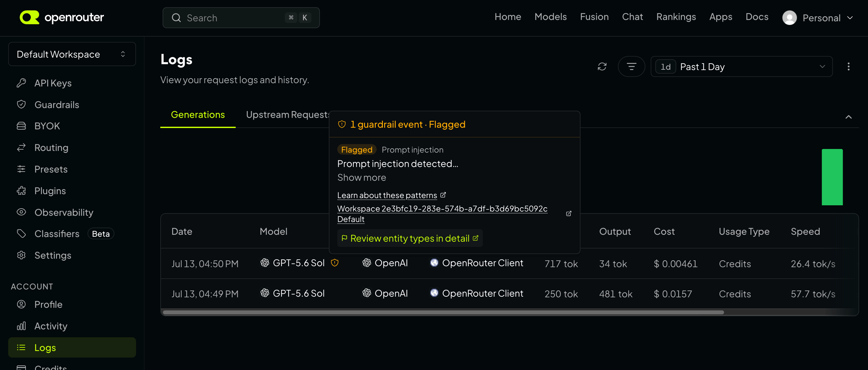
Task: Click the Date column header
Action: (x=182, y=231)
